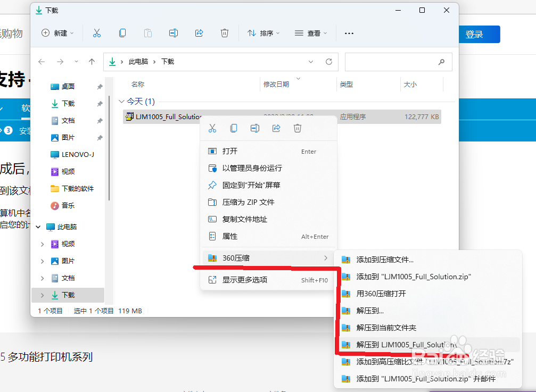Unpin 下载 using its pin icon
536x392 pixels.
point(99,103)
